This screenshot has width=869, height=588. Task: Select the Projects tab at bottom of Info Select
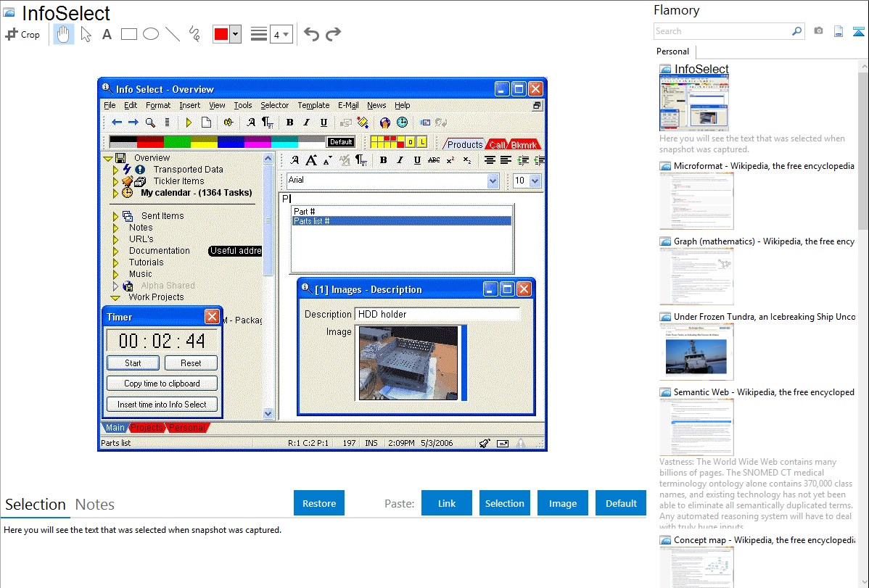(x=147, y=427)
